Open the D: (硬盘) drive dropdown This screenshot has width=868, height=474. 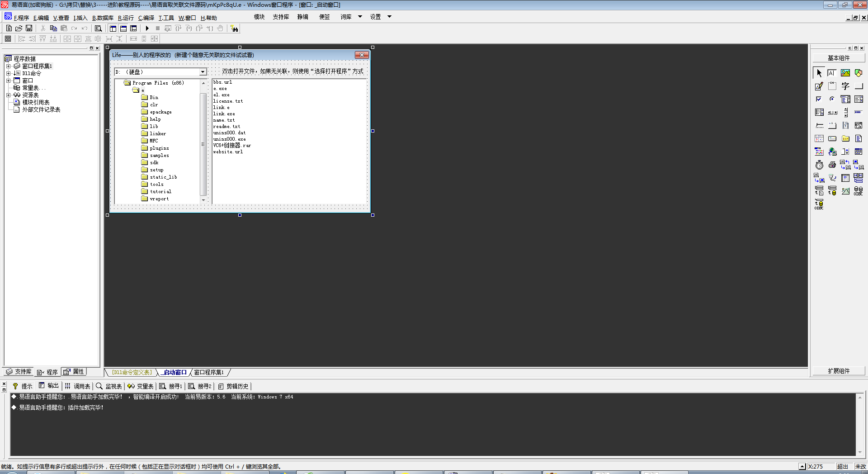coord(203,72)
